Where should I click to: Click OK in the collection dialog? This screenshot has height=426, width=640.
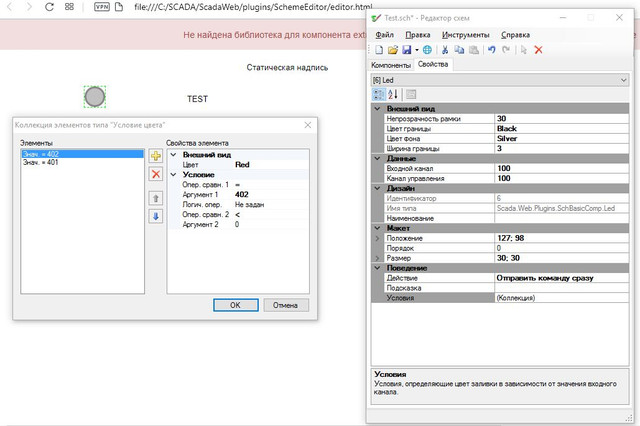236,305
